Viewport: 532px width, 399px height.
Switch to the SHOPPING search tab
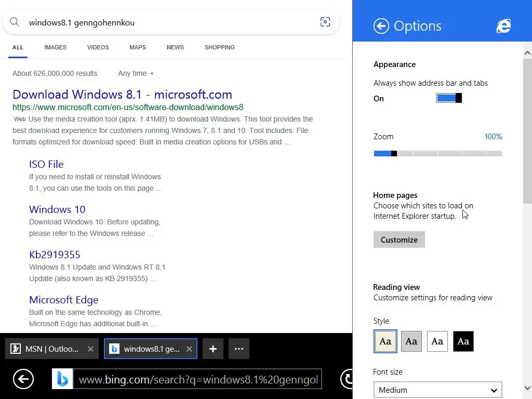pos(220,47)
